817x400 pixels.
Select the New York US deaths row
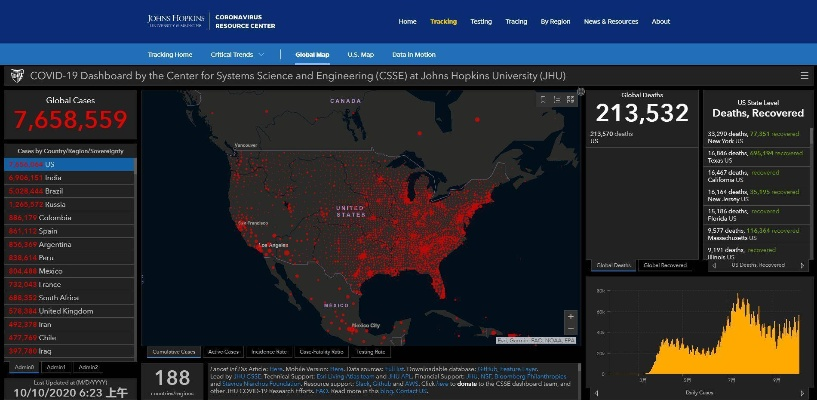[x=756, y=138]
